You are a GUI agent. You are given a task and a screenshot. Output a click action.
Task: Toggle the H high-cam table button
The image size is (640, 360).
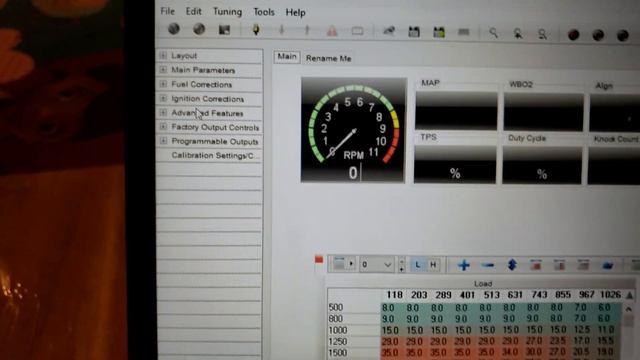coord(433,265)
